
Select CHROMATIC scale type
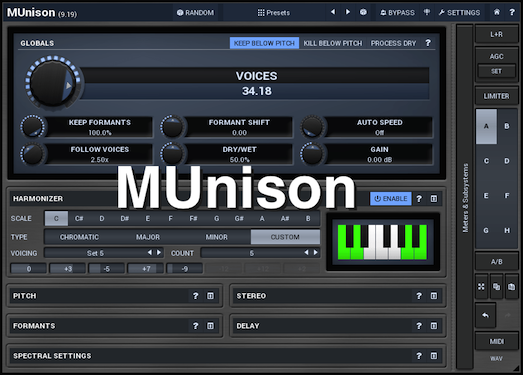[x=79, y=237]
